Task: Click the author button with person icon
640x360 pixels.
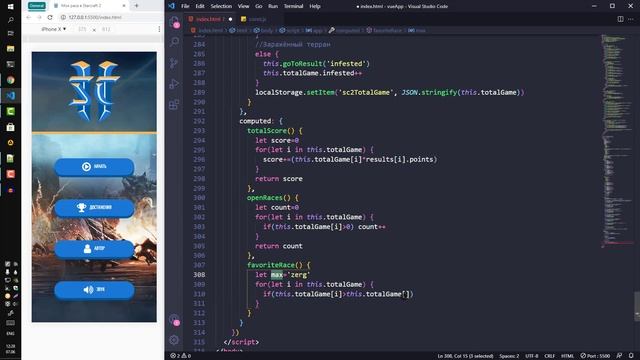Action: 94,249
